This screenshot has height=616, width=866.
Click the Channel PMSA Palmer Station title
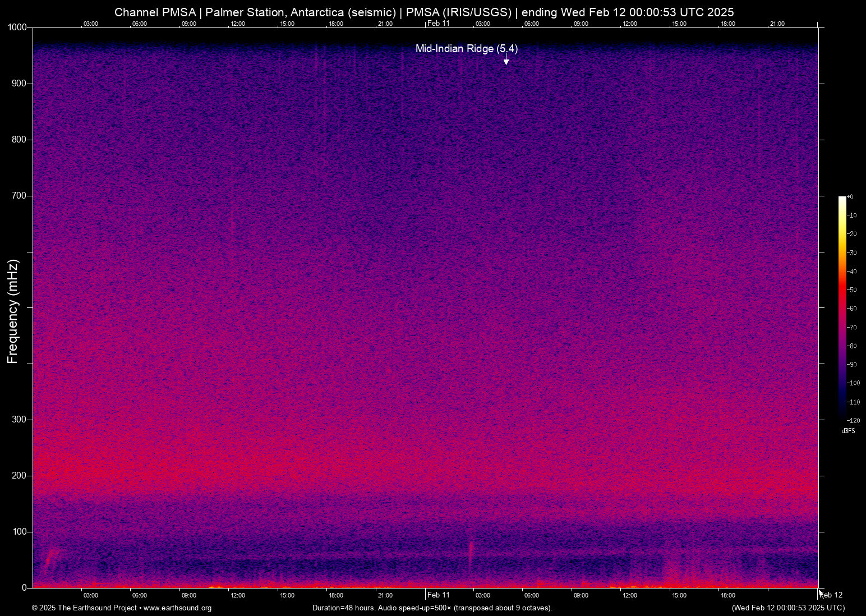tap(424, 12)
